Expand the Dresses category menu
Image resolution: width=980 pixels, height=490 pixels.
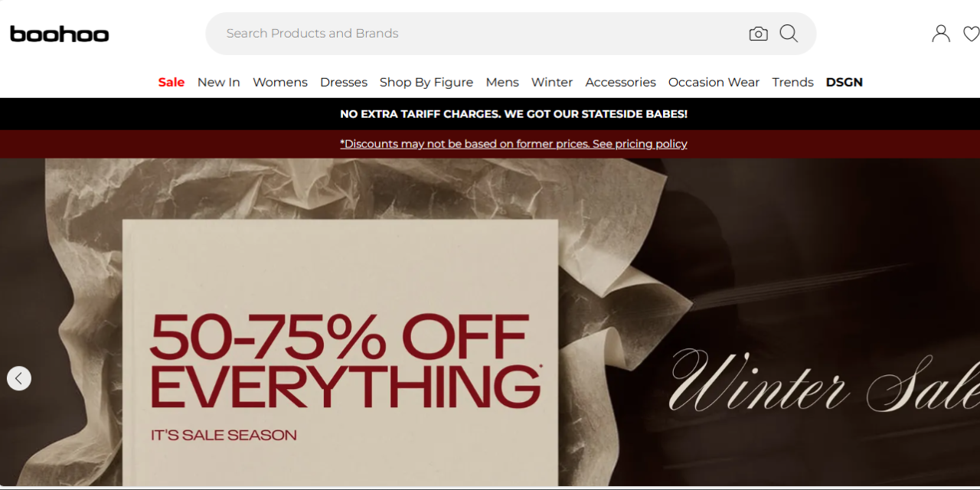point(344,82)
